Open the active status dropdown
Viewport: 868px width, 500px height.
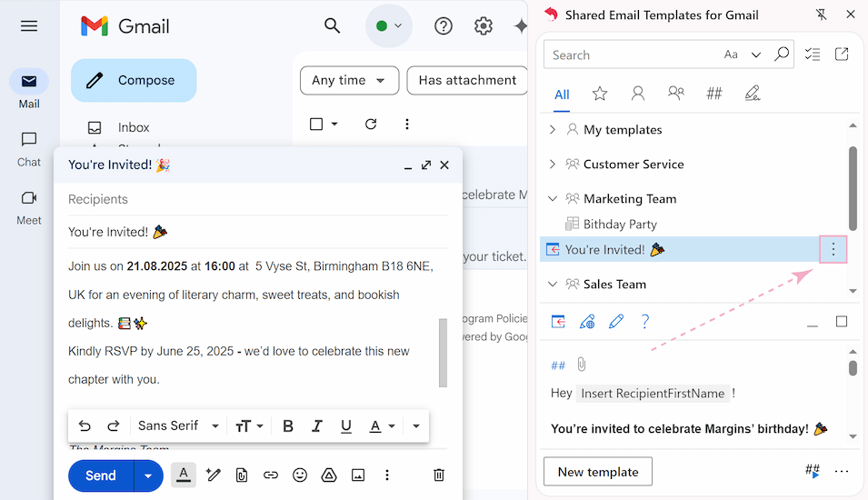389,26
